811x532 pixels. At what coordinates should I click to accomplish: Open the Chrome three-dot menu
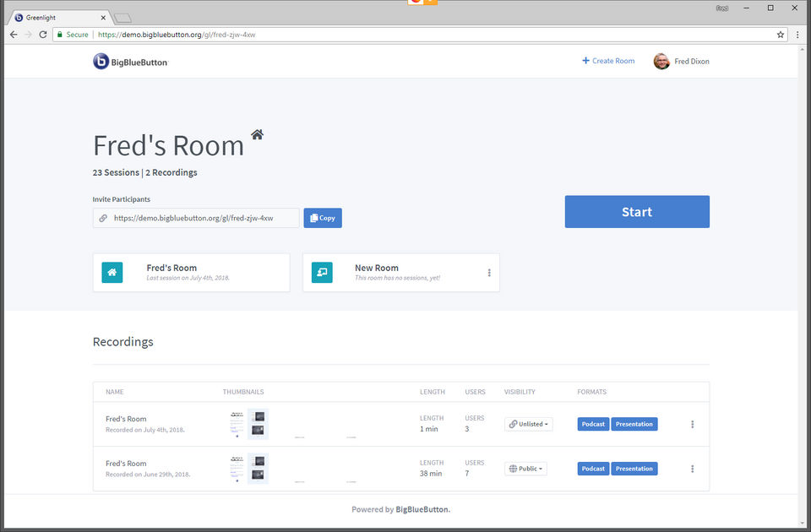(x=797, y=35)
